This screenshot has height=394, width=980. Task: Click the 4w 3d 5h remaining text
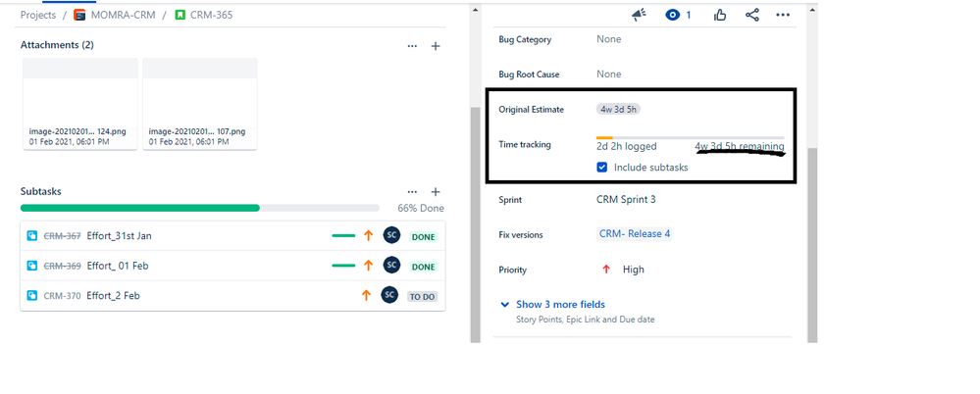(740, 147)
